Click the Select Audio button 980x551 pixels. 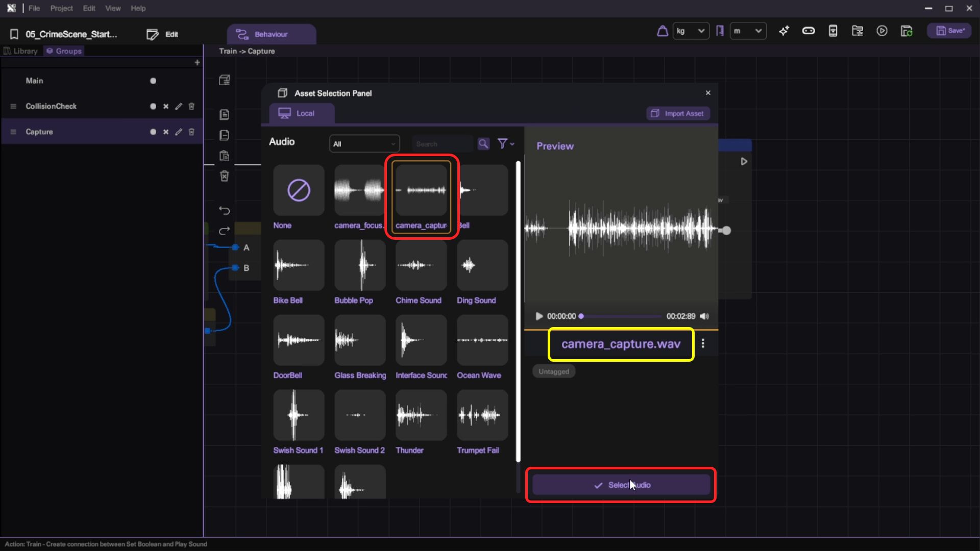pos(621,485)
